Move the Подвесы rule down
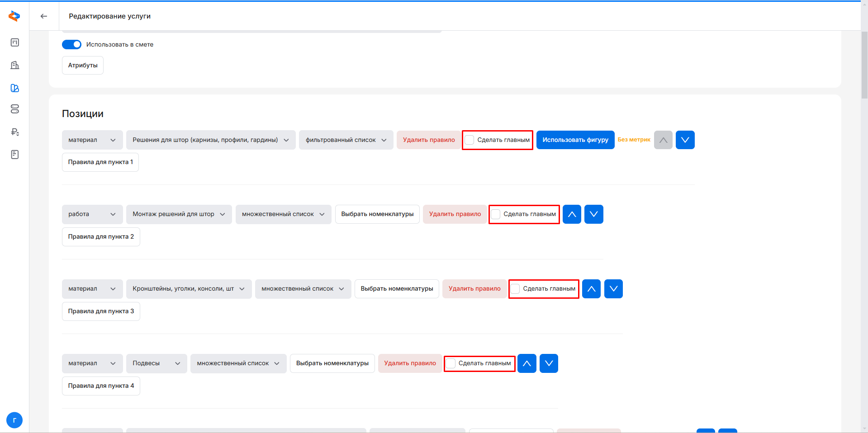The image size is (868, 433). [x=549, y=363]
